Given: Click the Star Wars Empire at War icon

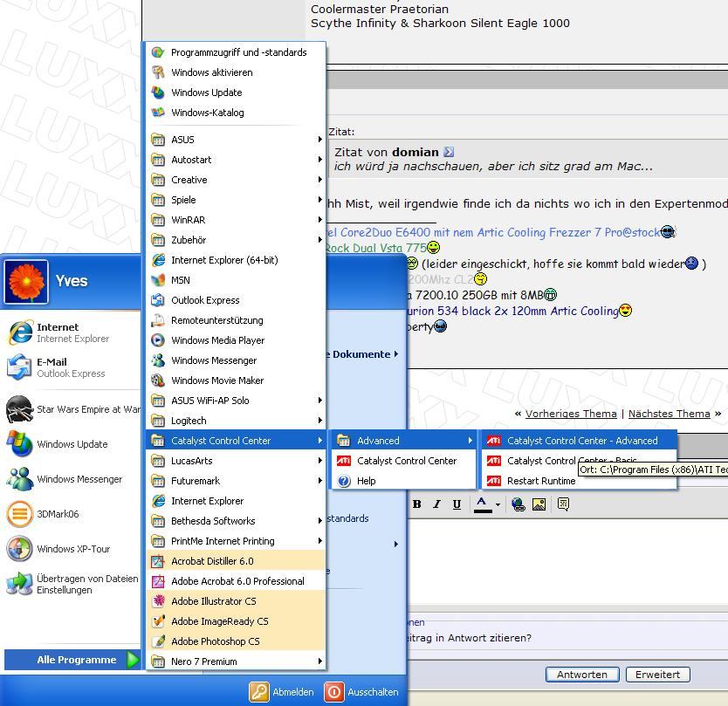Looking at the screenshot, I should click(x=19, y=409).
